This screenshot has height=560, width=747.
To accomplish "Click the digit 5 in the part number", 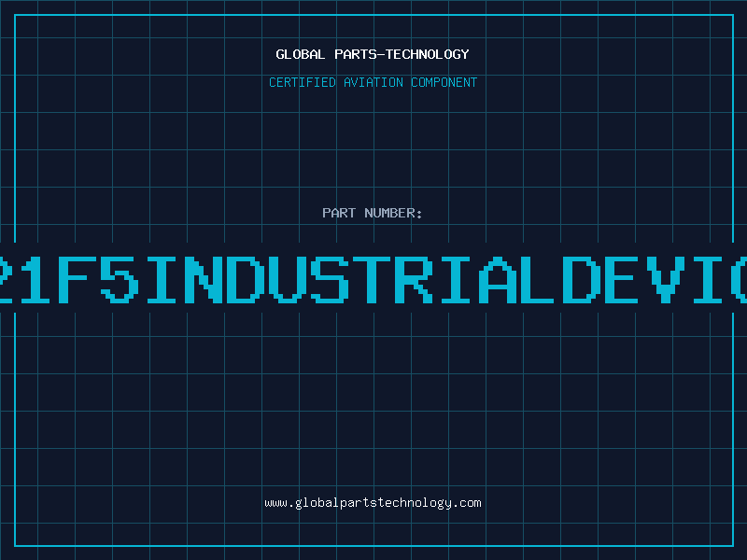I will 119,279.
